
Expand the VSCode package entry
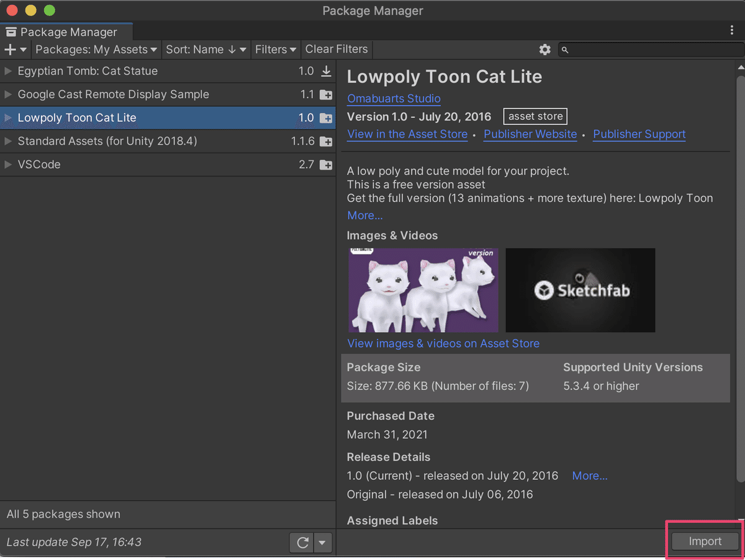pos(8,165)
